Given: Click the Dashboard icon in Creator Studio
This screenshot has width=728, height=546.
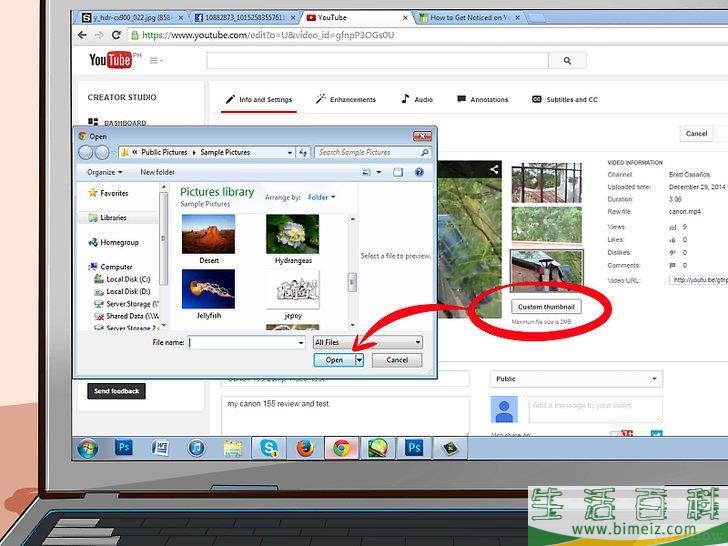Looking at the screenshot, I should [93, 122].
